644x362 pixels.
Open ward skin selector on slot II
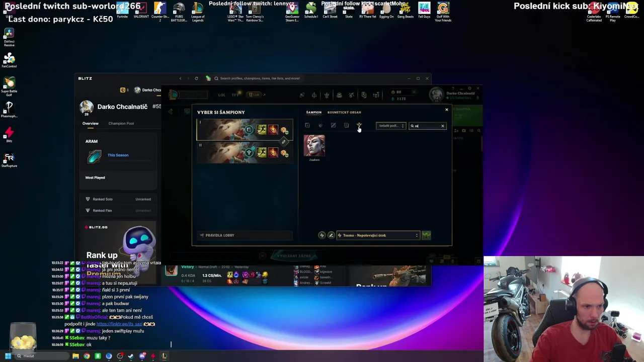[x=284, y=153]
